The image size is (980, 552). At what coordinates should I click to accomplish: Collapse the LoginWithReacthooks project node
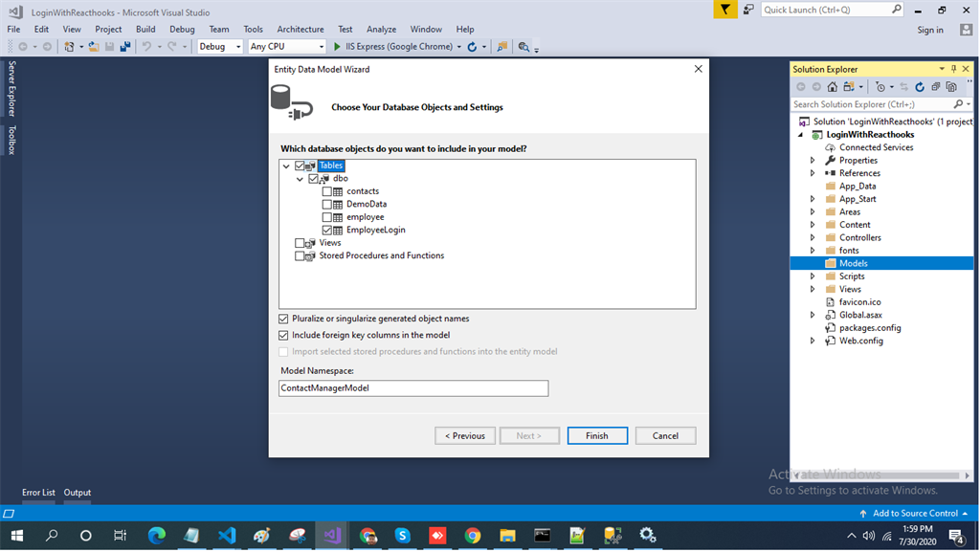801,134
